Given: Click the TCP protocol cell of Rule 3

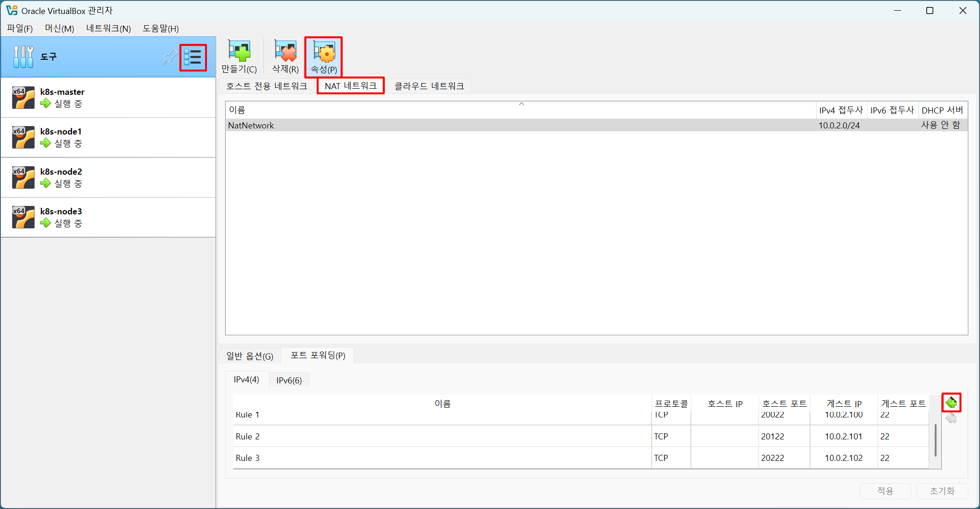Looking at the screenshot, I should coord(671,458).
